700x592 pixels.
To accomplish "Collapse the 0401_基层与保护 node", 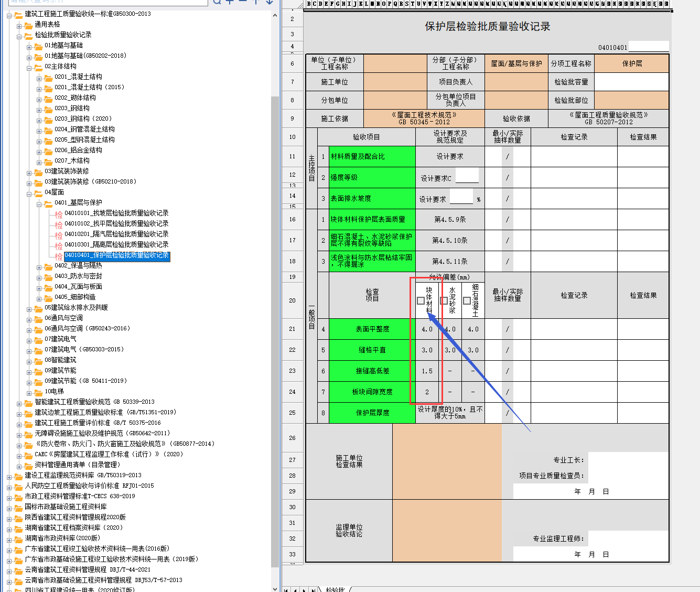I will (x=39, y=204).
